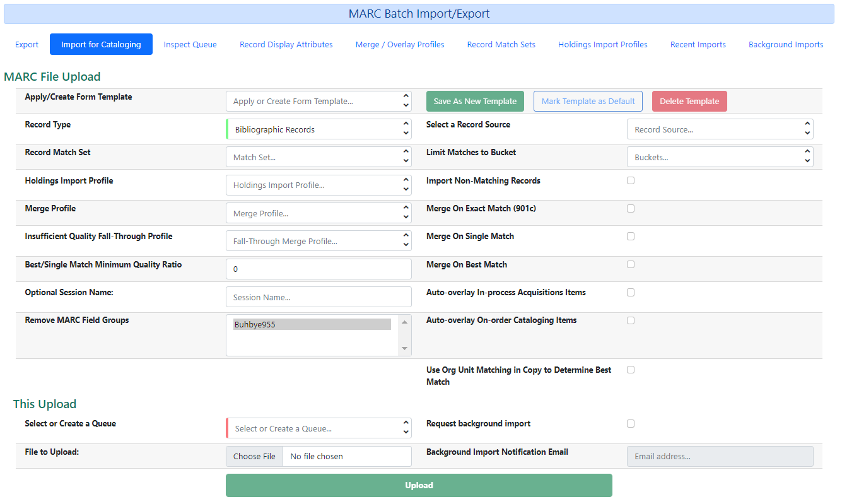This screenshot has height=504, width=842.
Task: Click the Delete Template button
Action: pos(689,101)
